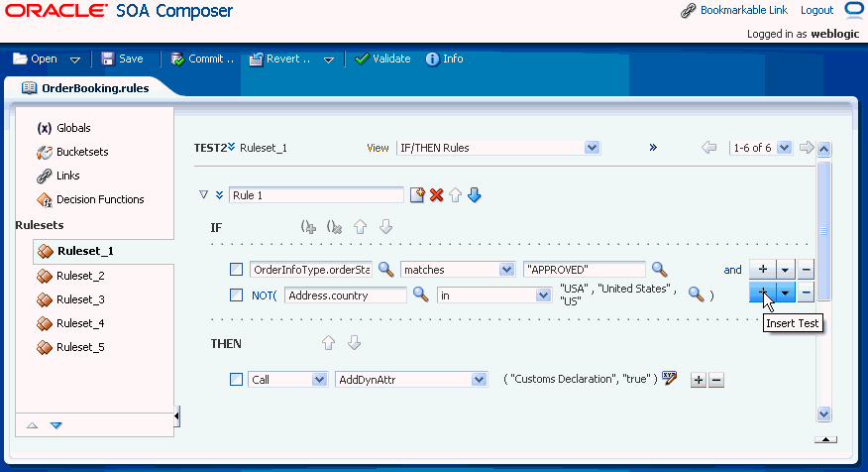Delete the matches test with minus button
Image resolution: width=868 pixels, height=472 pixels.
806,270
